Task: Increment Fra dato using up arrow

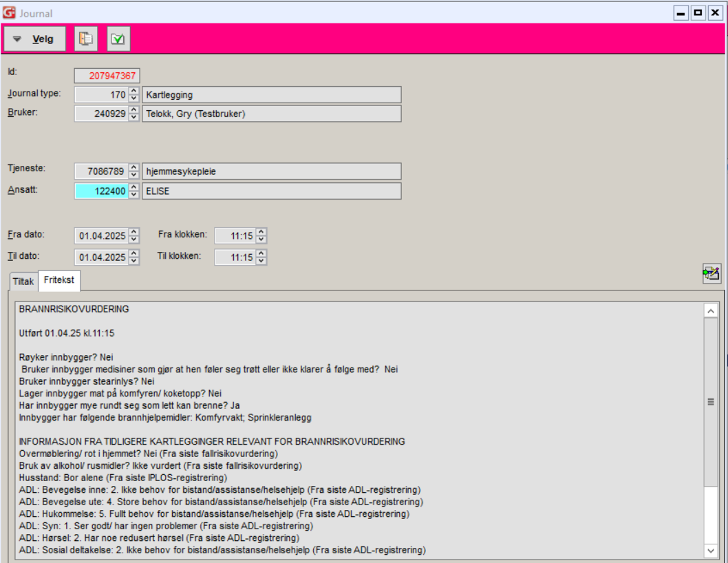Action: (133, 233)
